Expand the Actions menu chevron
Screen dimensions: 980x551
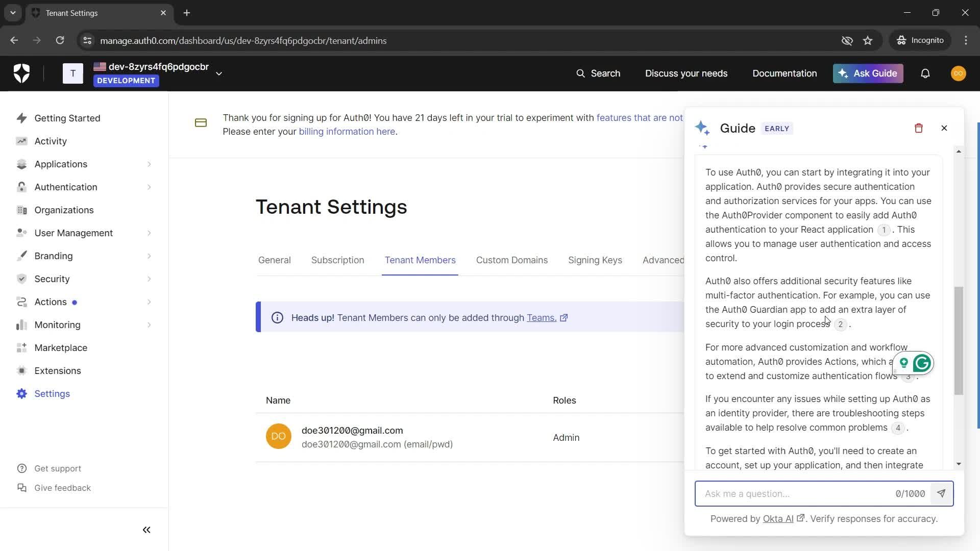[x=149, y=302]
